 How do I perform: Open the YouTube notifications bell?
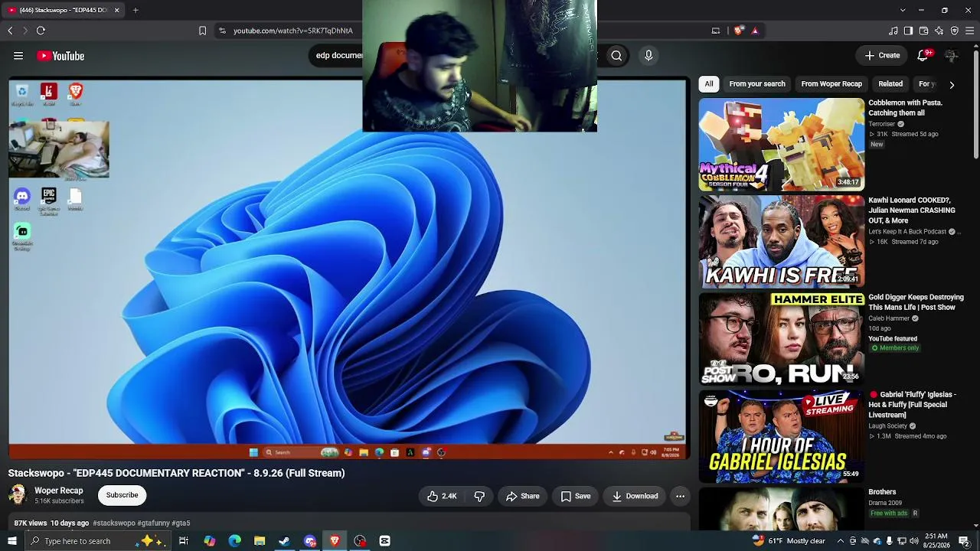923,55
